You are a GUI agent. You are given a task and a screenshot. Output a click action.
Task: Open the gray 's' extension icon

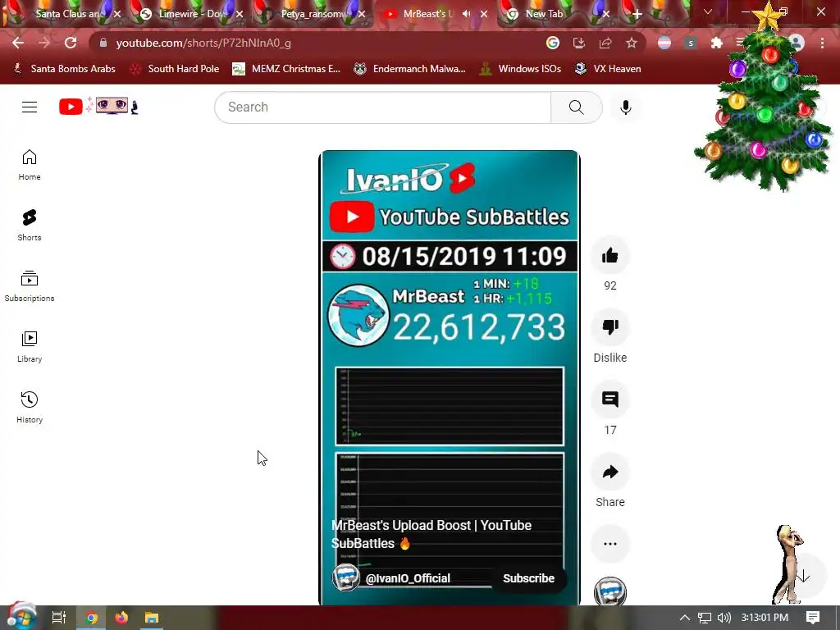click(691, 43)
